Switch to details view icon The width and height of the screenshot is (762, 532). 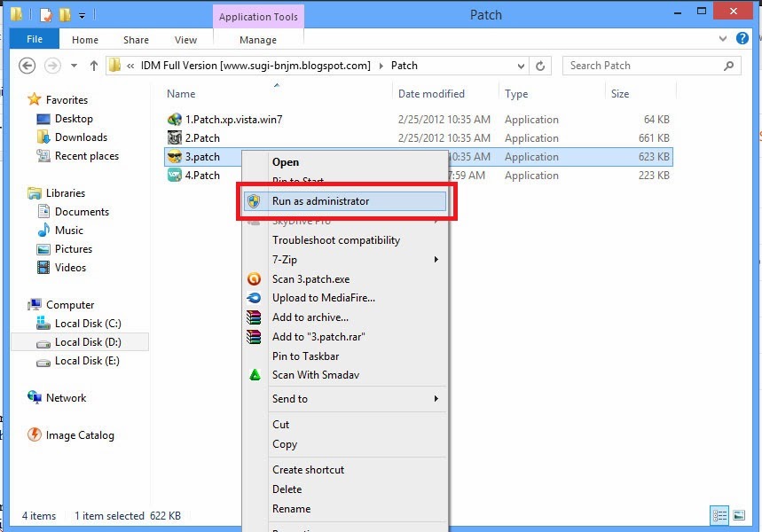point(719,515)
